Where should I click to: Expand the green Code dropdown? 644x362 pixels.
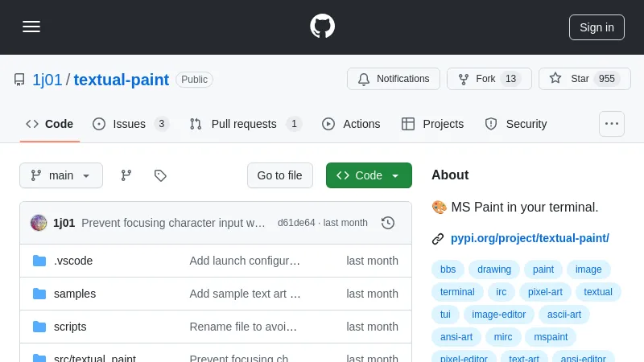click(x=369, y=175)
